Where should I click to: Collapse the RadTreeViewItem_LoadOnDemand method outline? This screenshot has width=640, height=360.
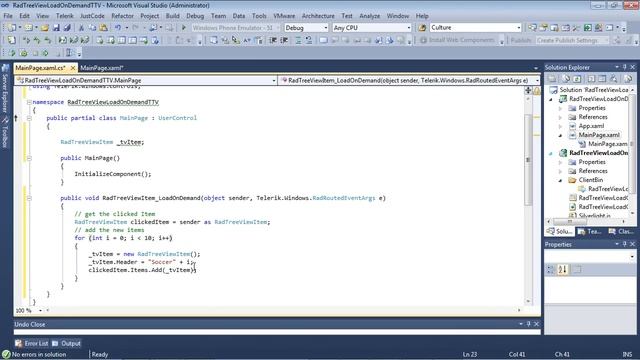pyautogui.click(x=29, y=198)
